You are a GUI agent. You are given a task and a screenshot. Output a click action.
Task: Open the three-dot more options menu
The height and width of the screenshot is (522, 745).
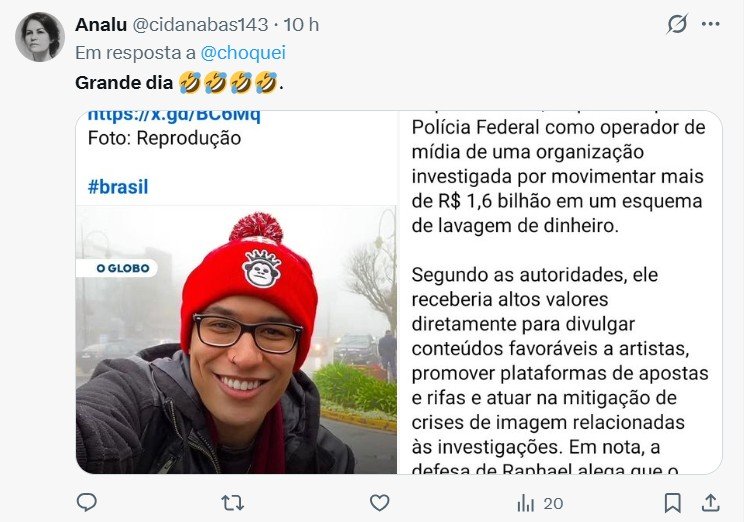coord(710,24)
